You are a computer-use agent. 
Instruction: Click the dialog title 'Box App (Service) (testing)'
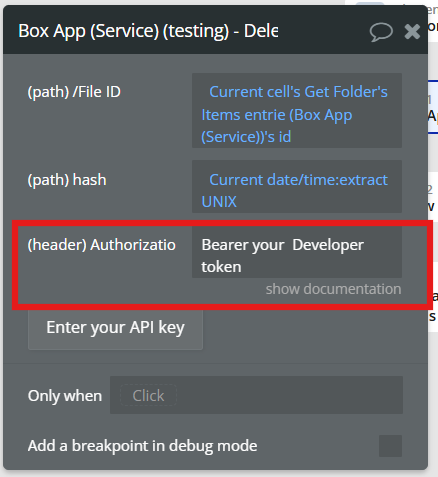coord(124,31)
